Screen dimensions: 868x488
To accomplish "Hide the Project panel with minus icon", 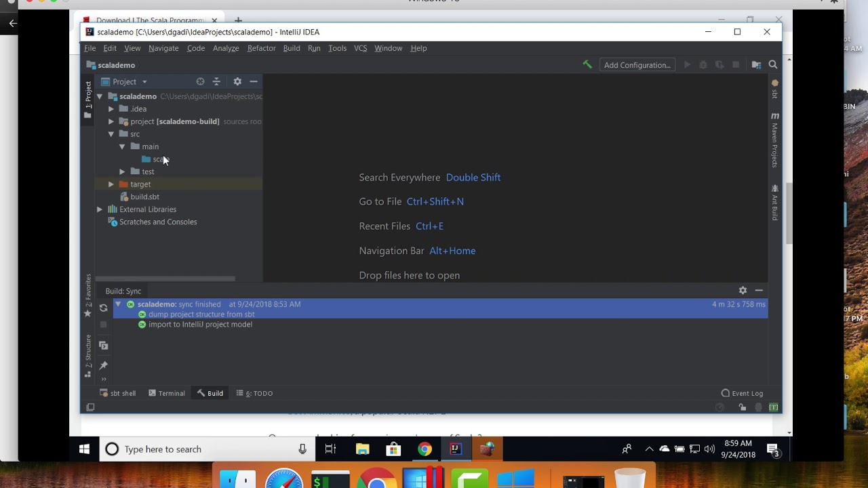I will [254, 81].
